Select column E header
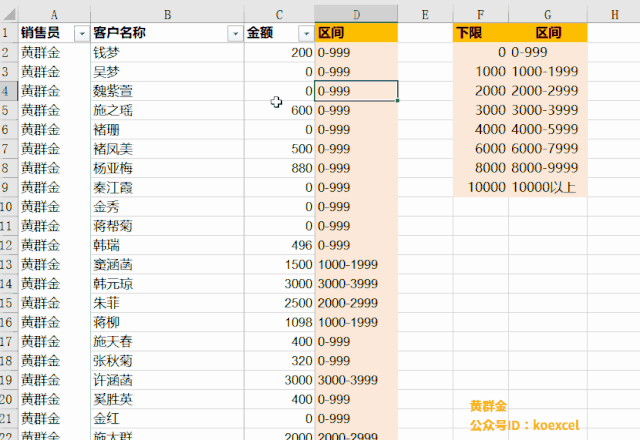The height and width of the screenshot is (440, 640). (x=425, y=15)
